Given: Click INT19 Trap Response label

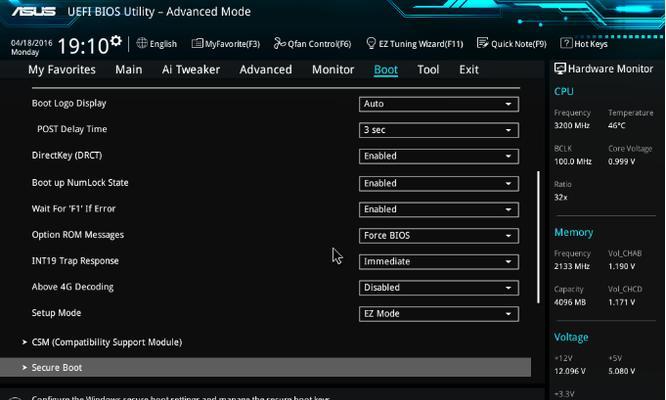Looking at the screenshot, I should point(75,261).
